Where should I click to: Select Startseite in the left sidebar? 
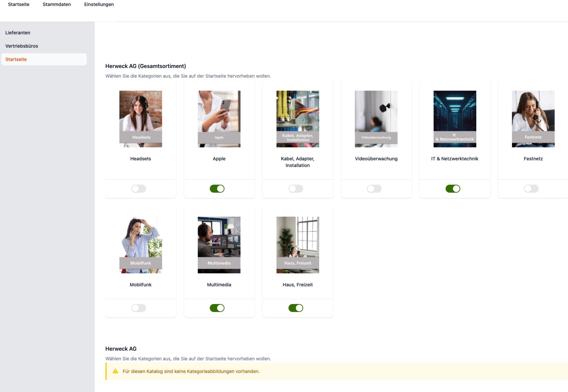click(16, 59)
